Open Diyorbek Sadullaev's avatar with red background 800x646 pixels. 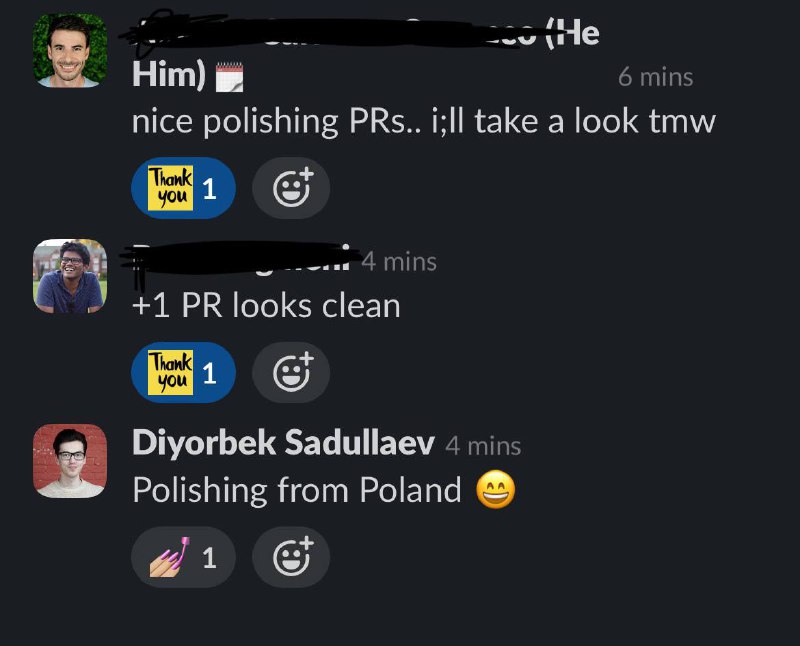point(70,461)
